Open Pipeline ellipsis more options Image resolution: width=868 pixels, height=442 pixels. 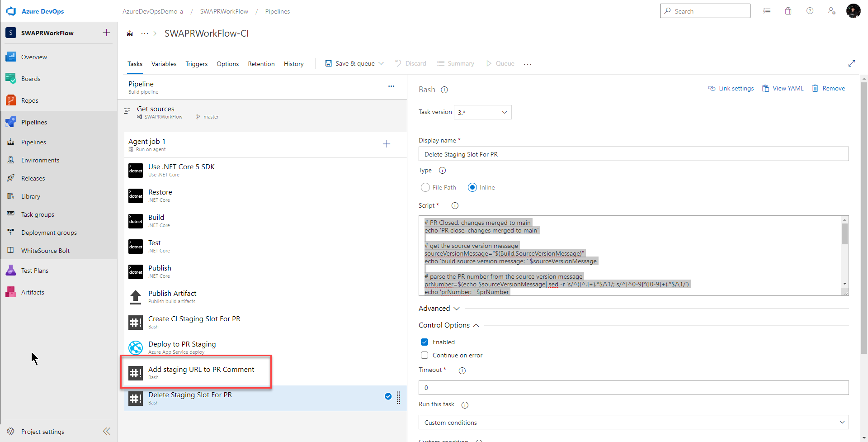point(392,86)
